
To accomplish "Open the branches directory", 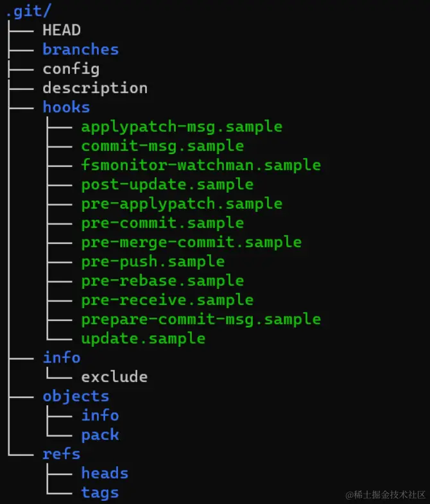I will [80, 49].
